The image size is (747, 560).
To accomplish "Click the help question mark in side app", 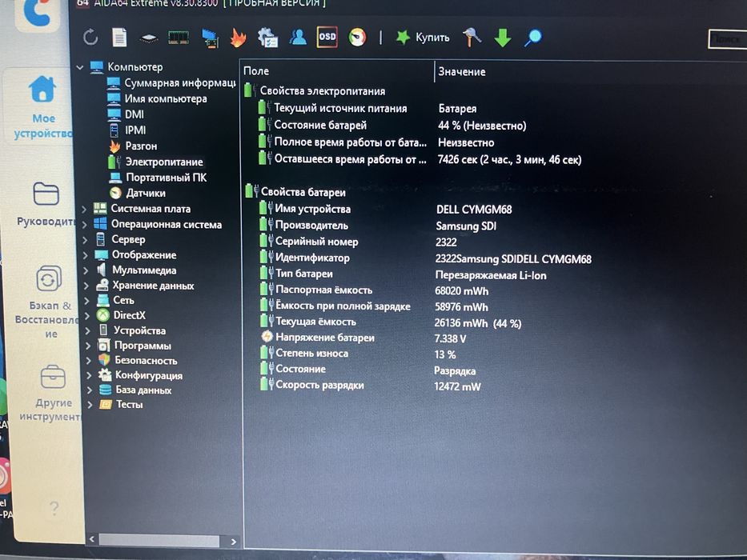I will [54, 509].
